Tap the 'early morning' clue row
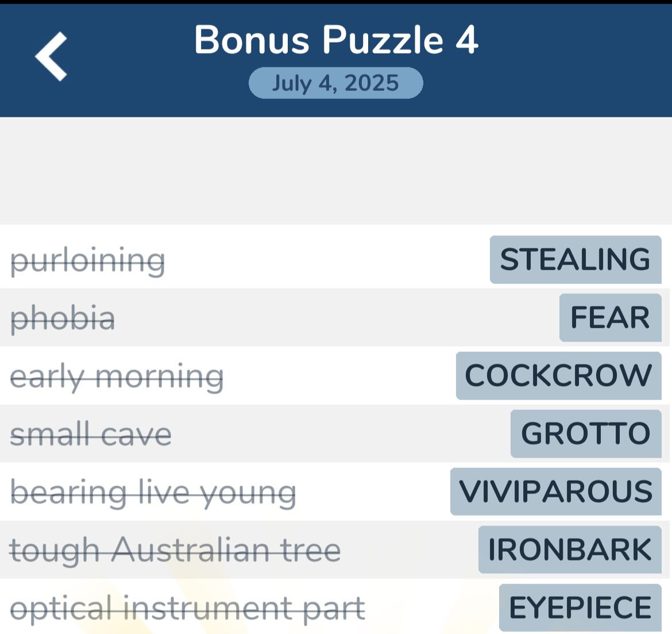672x634 pixels. pos(117,376)
